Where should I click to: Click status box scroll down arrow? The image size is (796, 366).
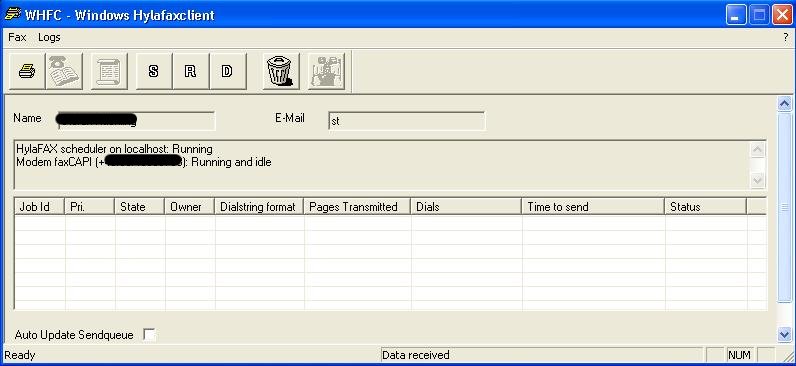tap(757, 180)
